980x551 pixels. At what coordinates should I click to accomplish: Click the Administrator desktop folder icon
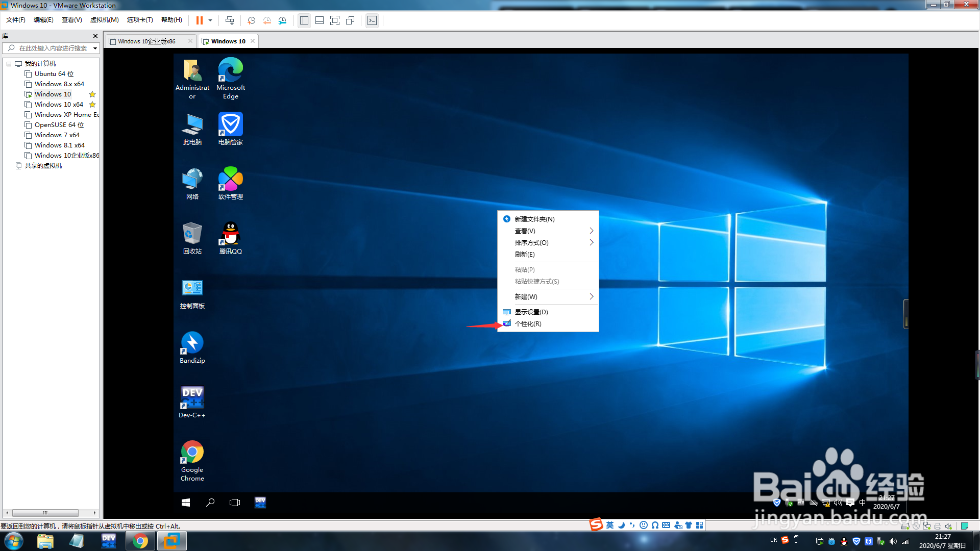tap(192, 79)
